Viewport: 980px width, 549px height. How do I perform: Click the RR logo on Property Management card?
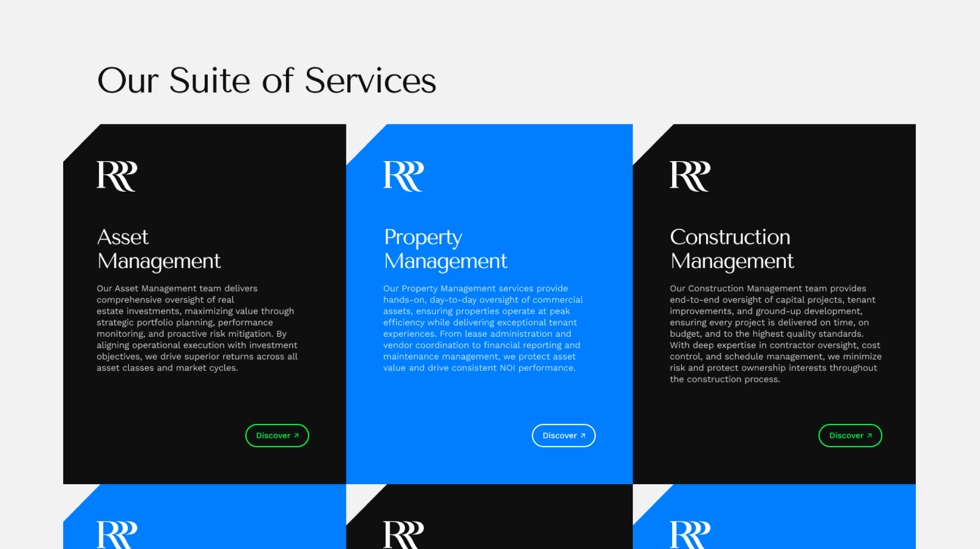click(x=403, y=176)
